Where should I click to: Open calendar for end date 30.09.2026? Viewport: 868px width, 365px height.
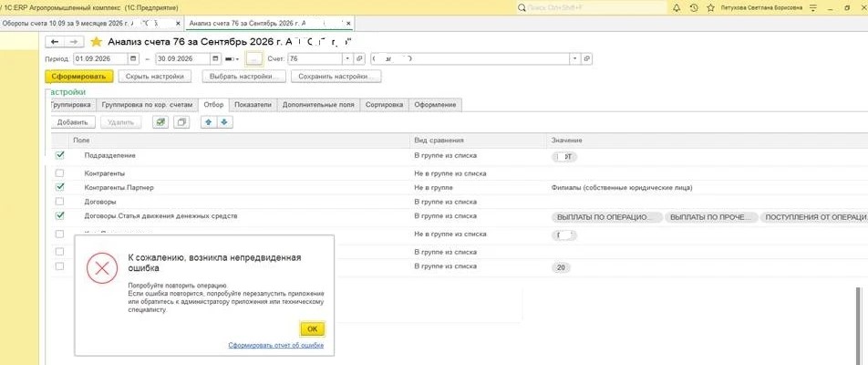pos(215,58)
